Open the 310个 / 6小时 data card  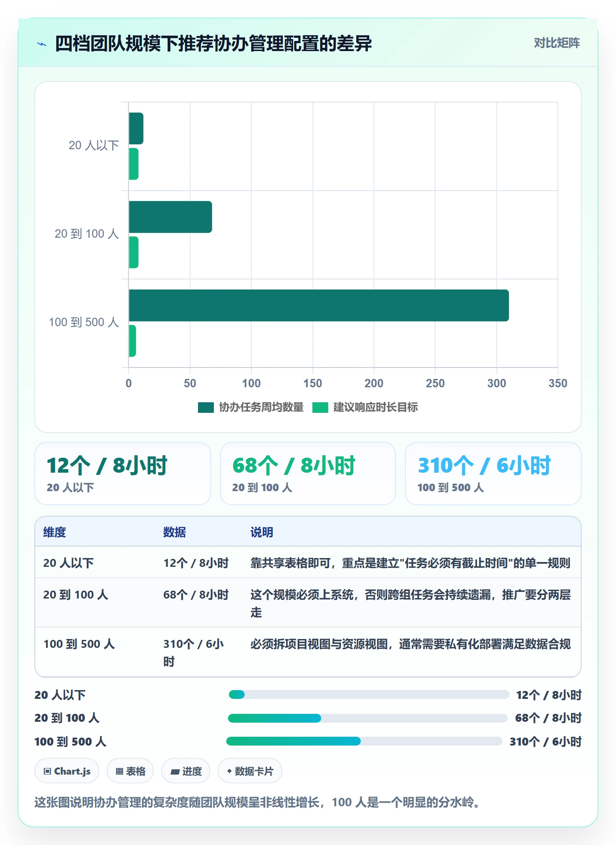coord(493,474)
